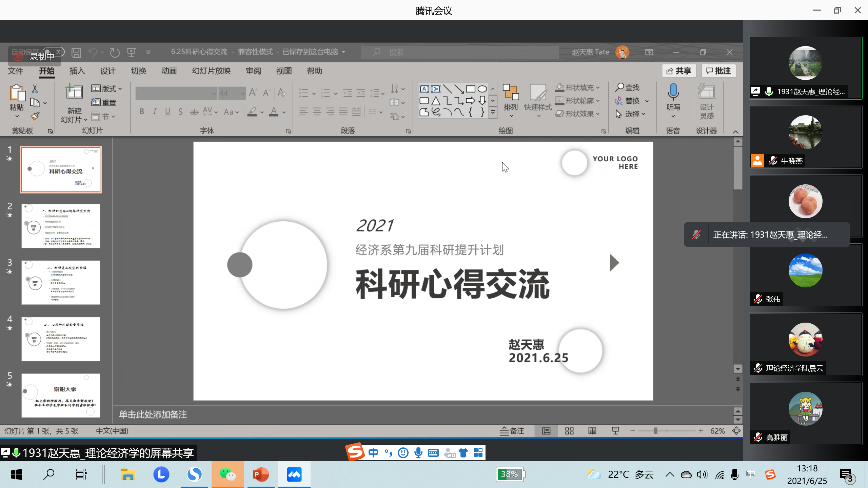The image size is (868, 488).
Task: Click the Comments button
Action: (x=718, y=71)
